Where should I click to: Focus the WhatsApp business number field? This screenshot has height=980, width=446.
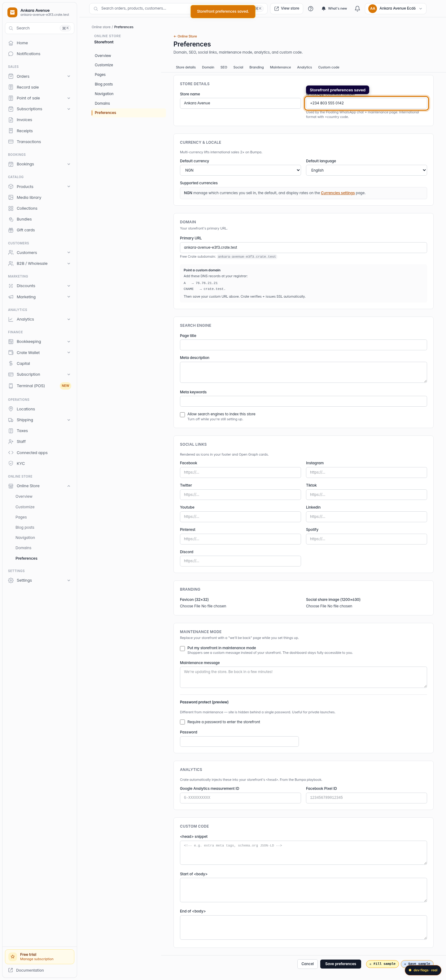(x=366, y=103)
